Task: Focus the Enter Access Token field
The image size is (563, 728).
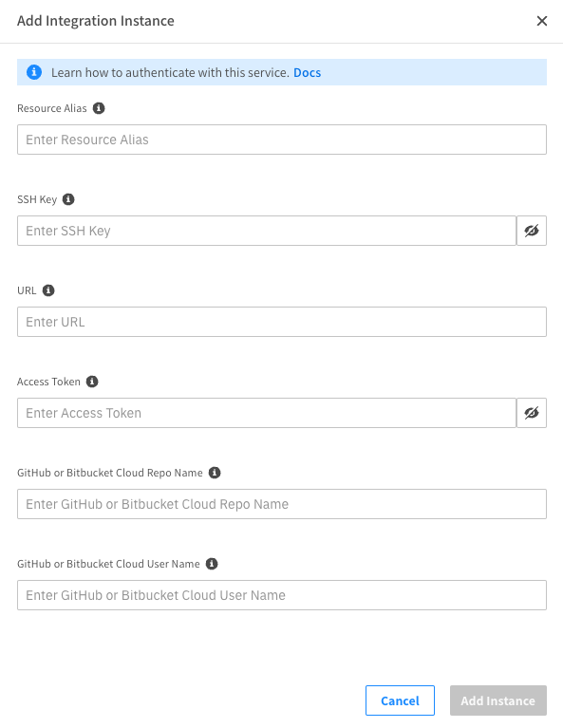Action: 267,413
